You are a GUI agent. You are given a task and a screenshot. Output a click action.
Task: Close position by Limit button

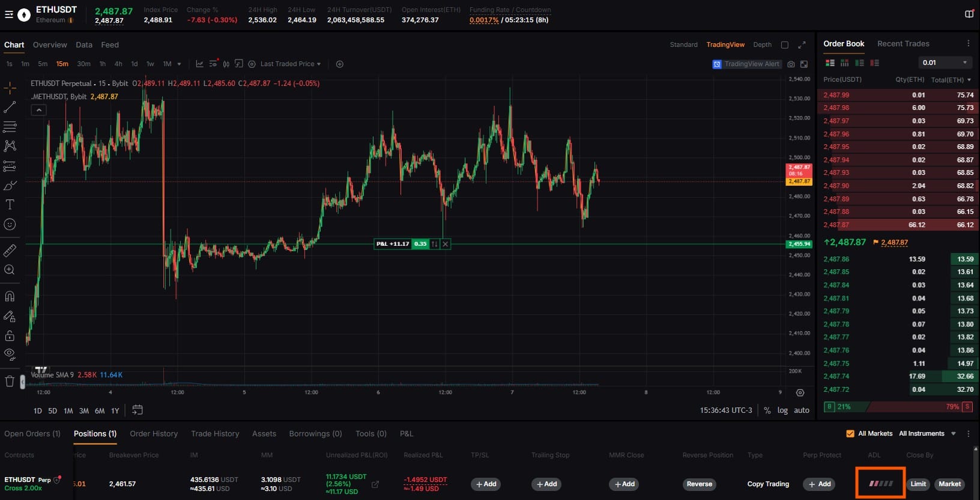(x=918, y=484)
